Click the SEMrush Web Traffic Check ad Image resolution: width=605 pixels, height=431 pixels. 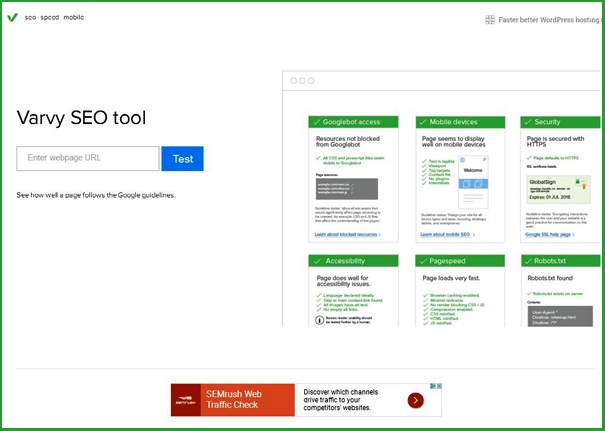(x=306, y=400)
